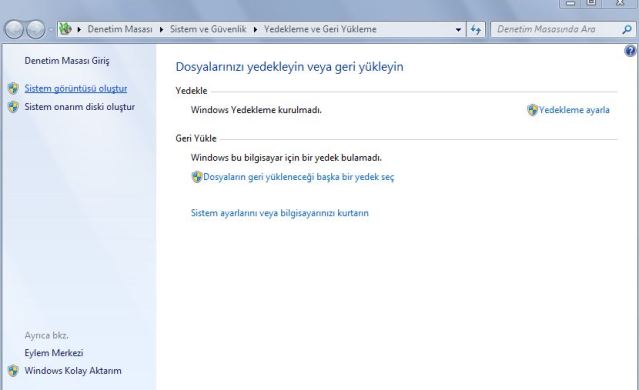Click text Windows bu bilgisayar için bir yedek bulamadı

(x=286, y=158)
